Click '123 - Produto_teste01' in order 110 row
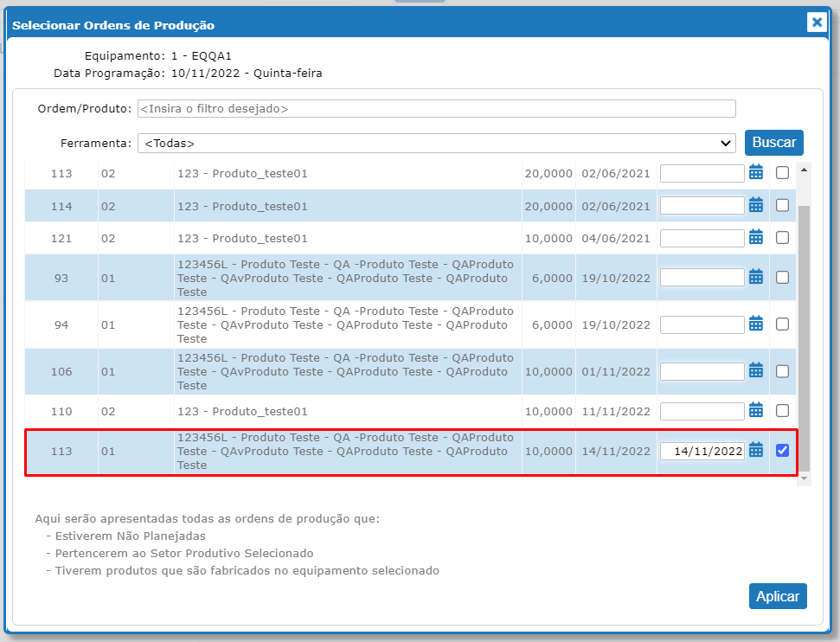 tap(243, 411)
